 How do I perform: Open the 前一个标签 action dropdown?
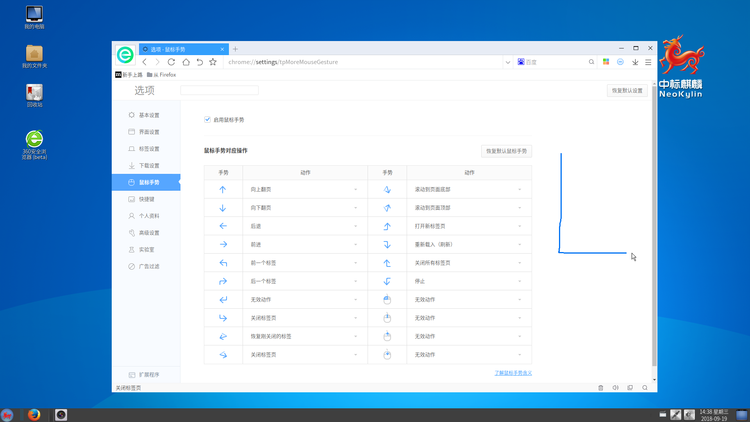click(x=305, y=263)
